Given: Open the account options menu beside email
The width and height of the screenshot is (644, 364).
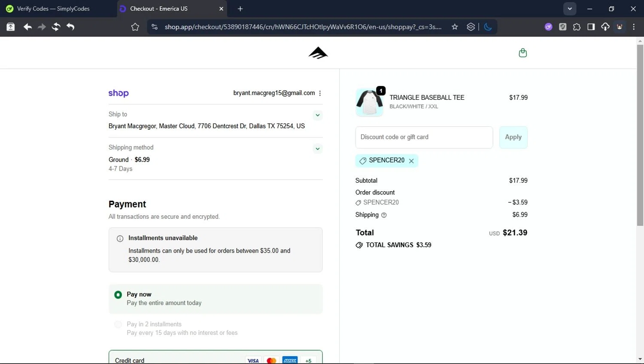Looking at the screenshot, I should [x=320, y=93].
